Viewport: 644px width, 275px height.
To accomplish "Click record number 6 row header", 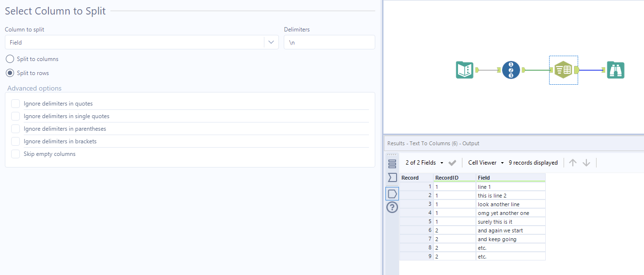I will pyautogui.click(x=416, y=230).
